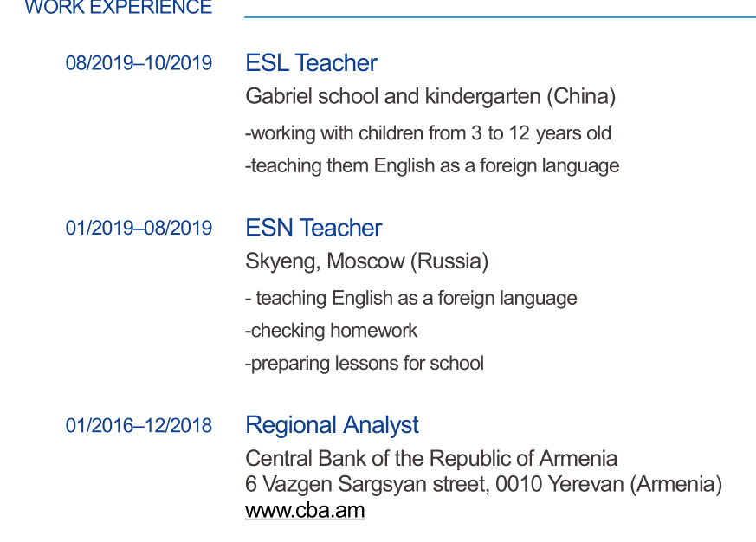Click the 08/2019–10/2019 date range
756x542 pixels.
[139, 63]
